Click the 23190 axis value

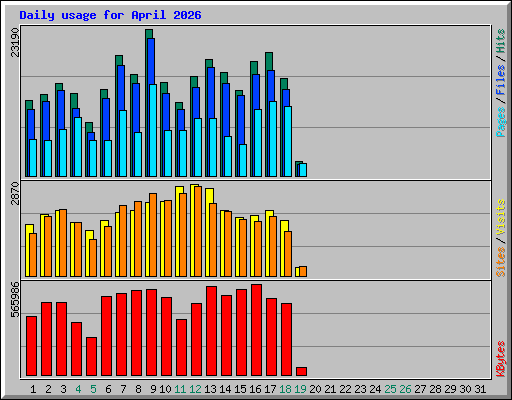point(15,42)
